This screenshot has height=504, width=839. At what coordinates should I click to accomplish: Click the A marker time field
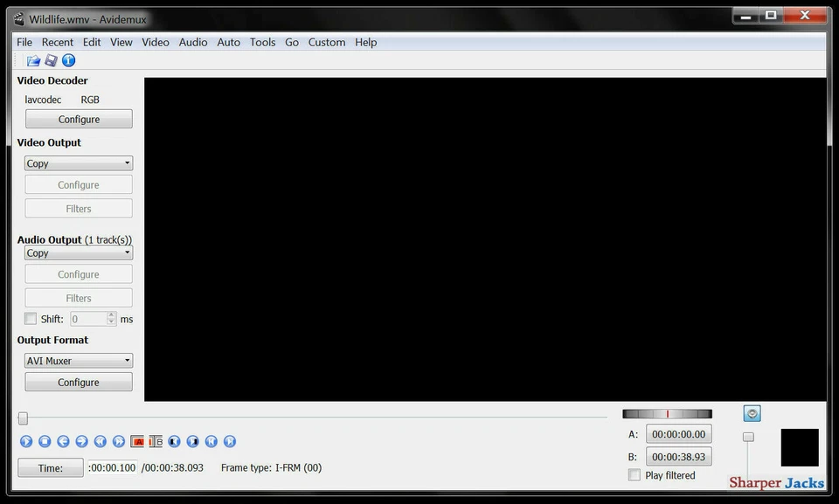coord(678,433)
